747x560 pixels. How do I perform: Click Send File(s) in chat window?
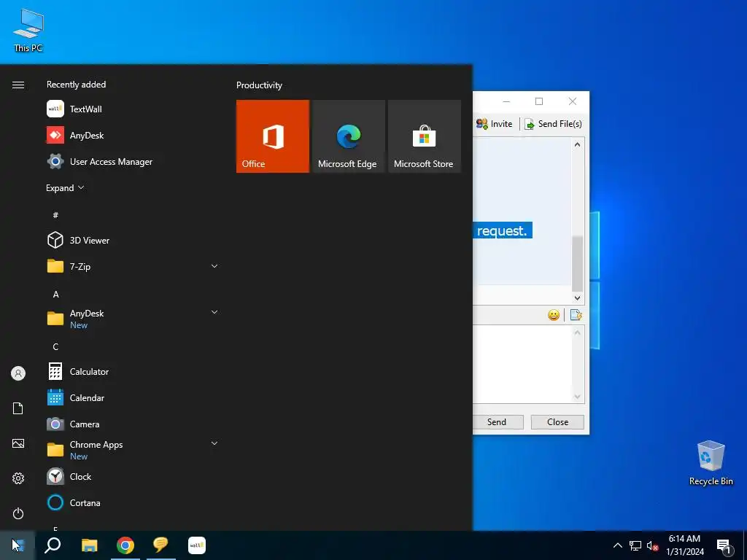click(x=553, y=124)
